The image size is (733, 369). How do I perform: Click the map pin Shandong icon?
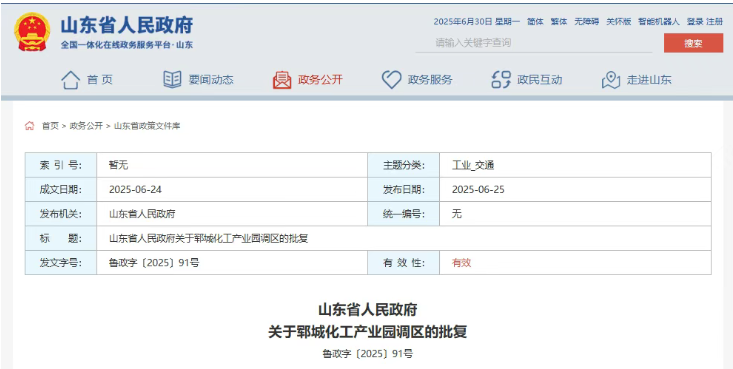click(611, 80)
